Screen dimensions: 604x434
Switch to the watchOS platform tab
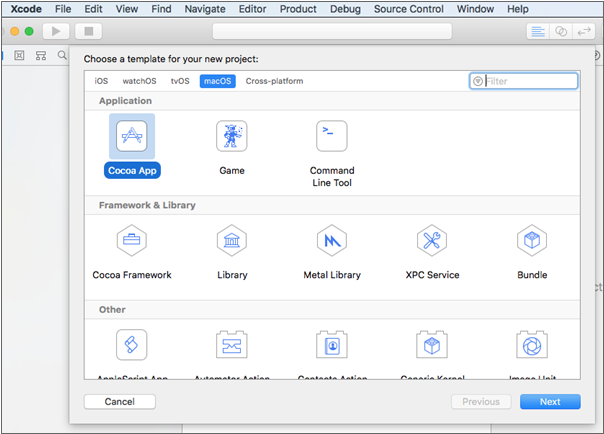[x=139, y=81]
